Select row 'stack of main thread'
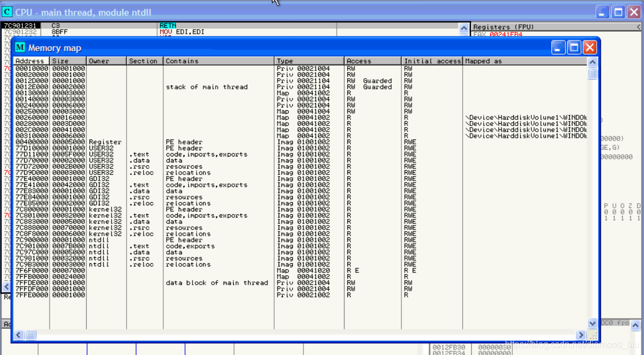Image resolution: width=644 pixels, height=355 pixels. click(301, 87)
